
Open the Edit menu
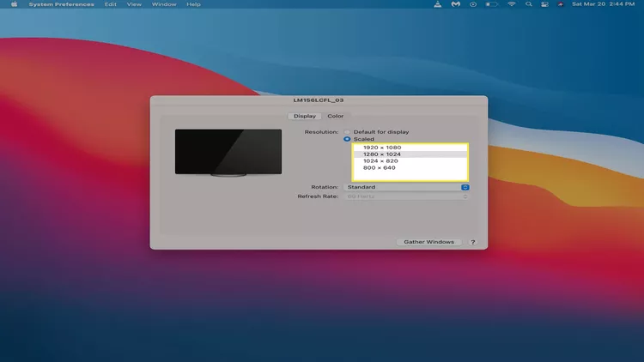pos(110,4)
